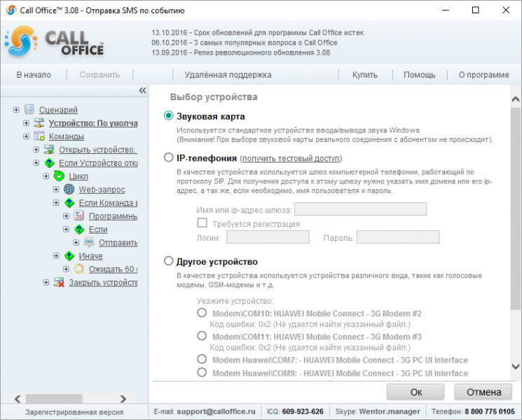
Task: Click the Открыть устройство icon
Action: coord(49,149)
